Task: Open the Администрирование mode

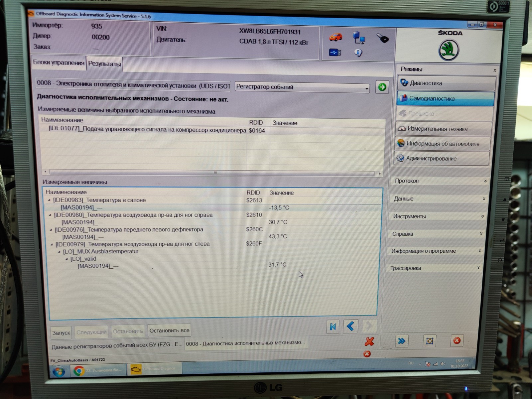Action: [442, 159]
